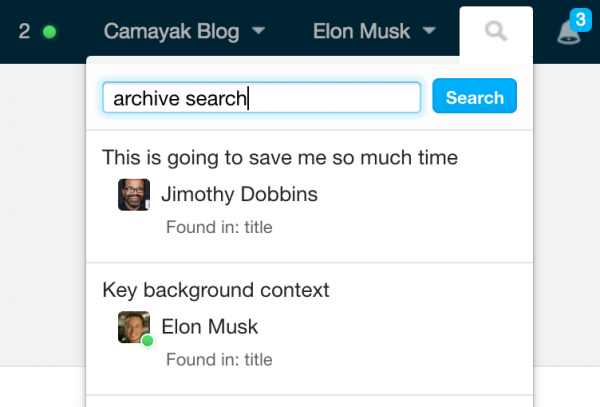Click the magnifying glass search icon
600x407 pixels.
click(x=496, y=31)
